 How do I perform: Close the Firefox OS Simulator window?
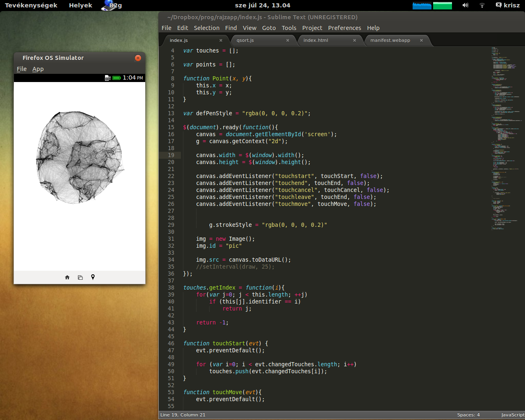[138, 58]
